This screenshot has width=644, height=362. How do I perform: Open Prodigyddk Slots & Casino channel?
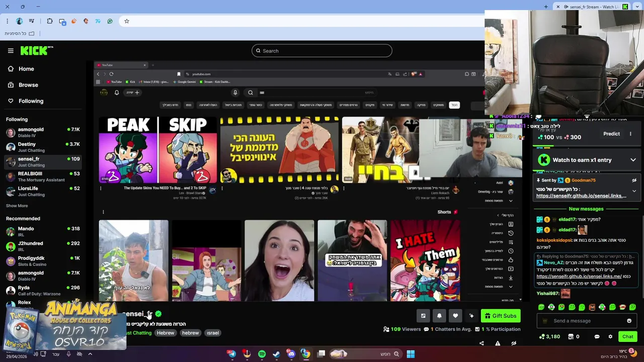(x=43, y=261)
